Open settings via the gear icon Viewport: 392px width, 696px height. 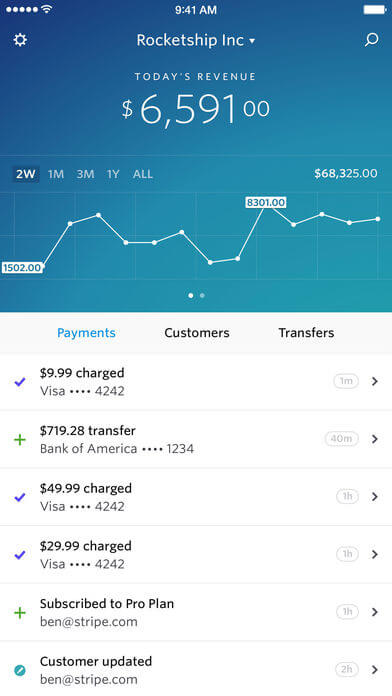[x=20, y=40]
